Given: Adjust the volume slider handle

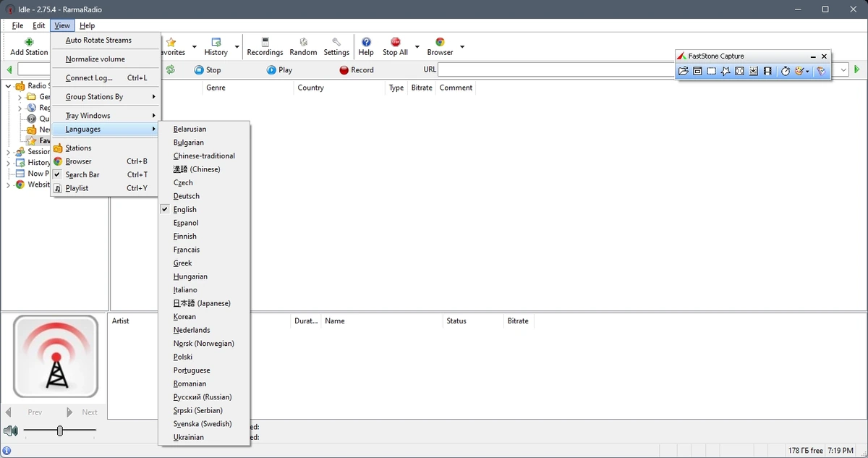Looking at the screenshot, I should (60, 431).
